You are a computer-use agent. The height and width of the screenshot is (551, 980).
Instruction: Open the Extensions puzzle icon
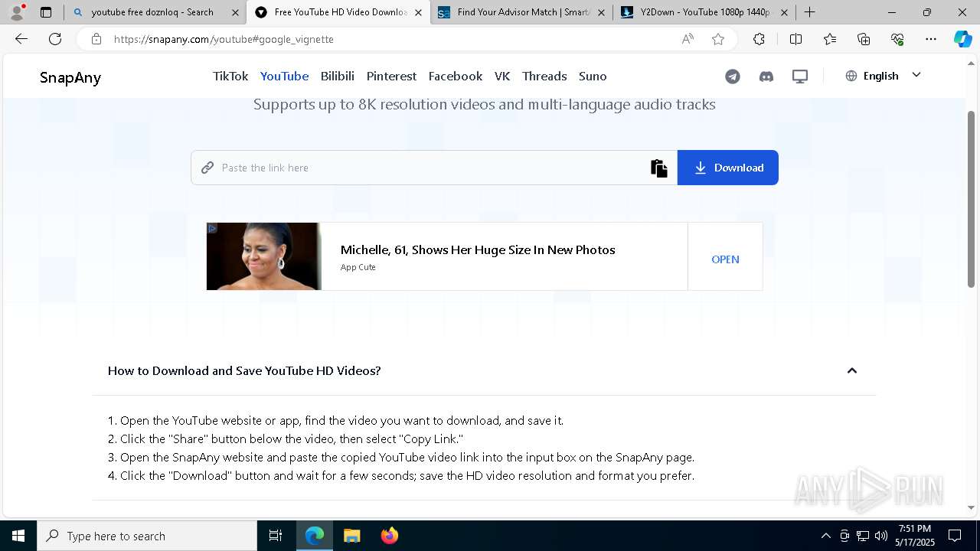[x=759, y=39]
